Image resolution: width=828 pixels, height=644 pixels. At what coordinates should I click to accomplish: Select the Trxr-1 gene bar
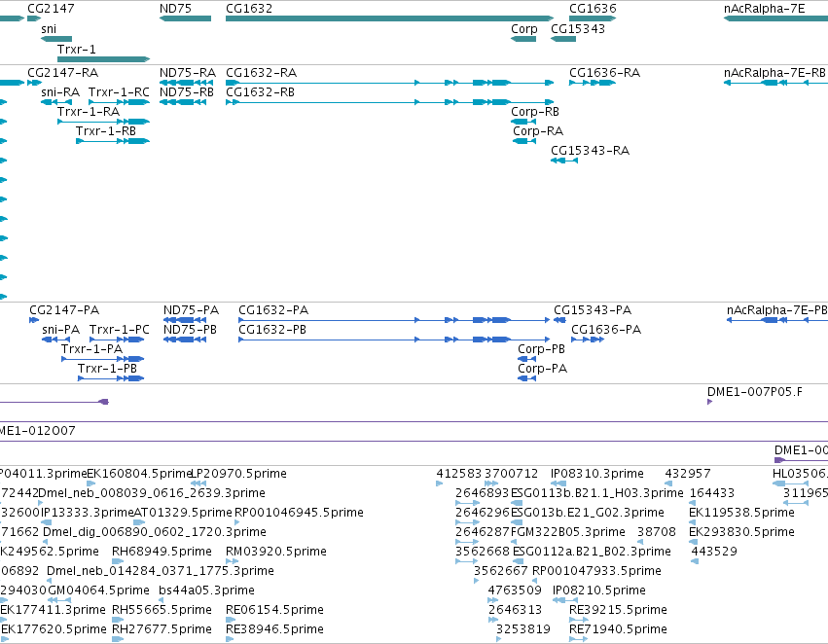tap(103, 59)
